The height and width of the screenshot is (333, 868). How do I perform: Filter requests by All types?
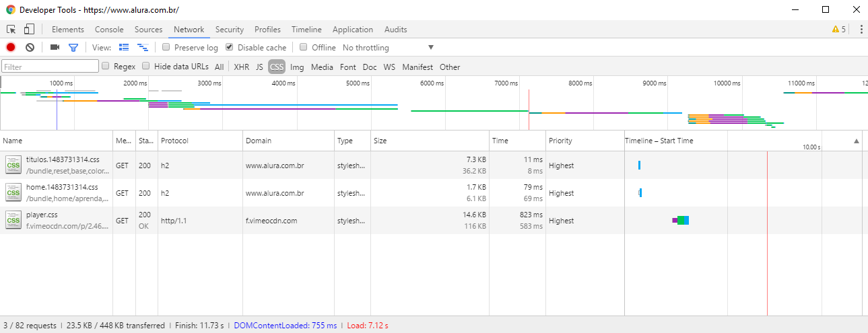coord(220,67)
